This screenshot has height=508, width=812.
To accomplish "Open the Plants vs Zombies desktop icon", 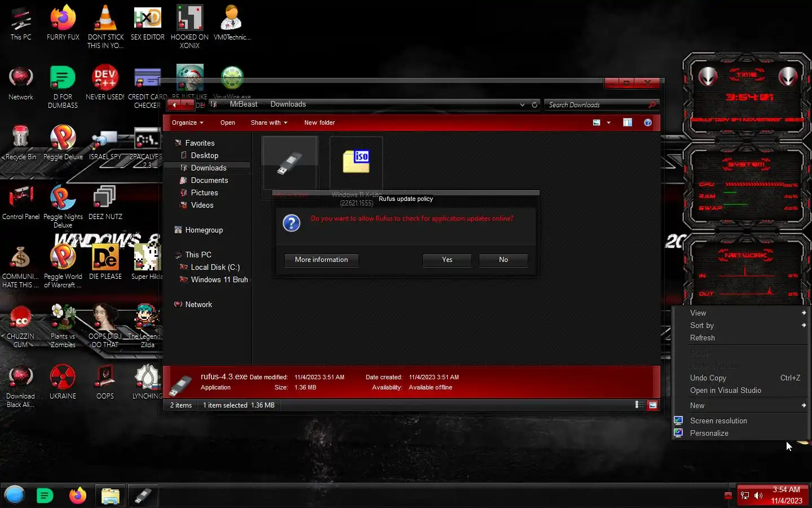I will click(63, 326).
